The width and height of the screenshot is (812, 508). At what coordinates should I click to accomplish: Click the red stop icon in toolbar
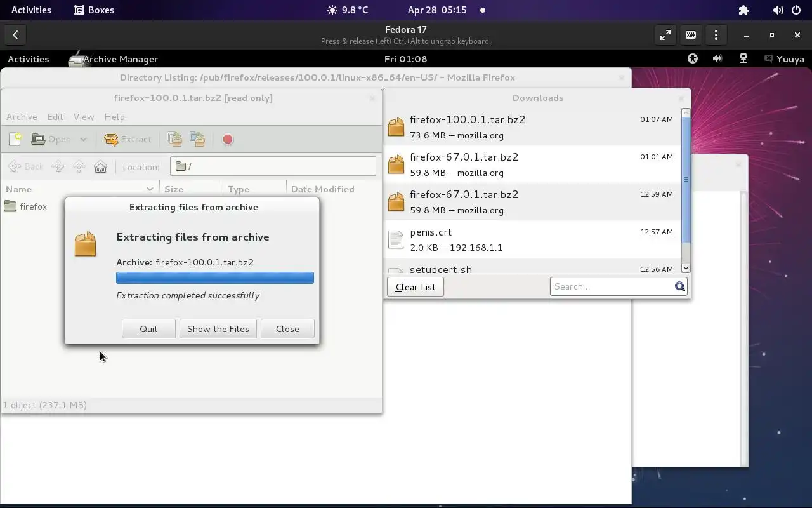coord(228,139)
